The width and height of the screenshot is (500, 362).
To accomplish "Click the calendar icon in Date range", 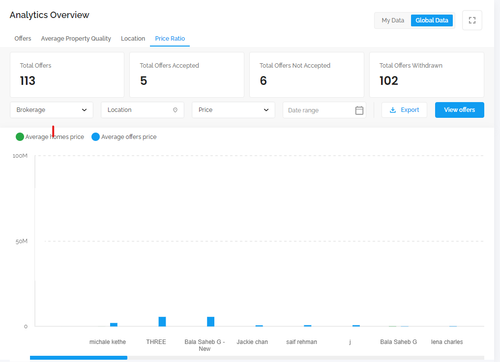I will click(x=359, y=110).
